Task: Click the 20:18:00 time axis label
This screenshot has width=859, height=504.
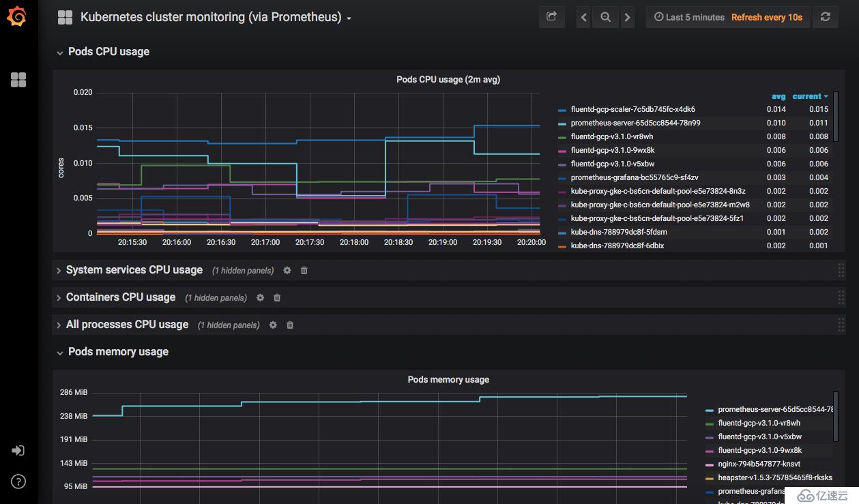Action: pyautogui.click(x=354, y=242)
